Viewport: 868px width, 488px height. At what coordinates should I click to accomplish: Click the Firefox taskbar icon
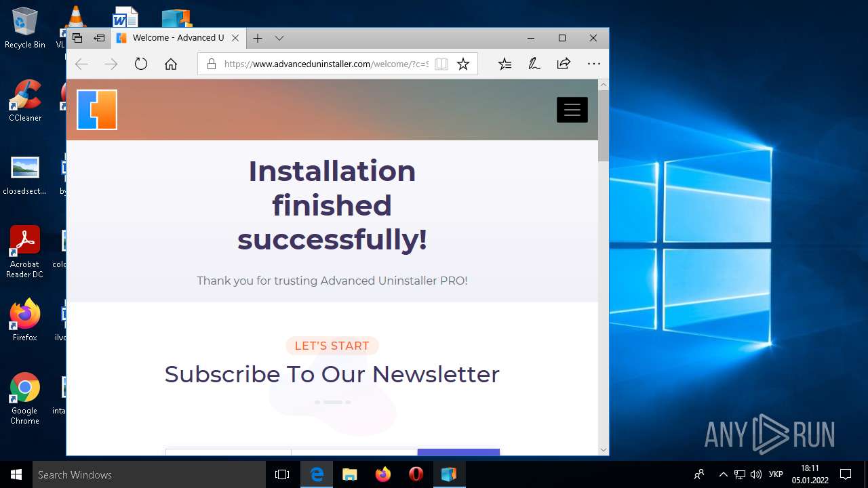pos(382,474)
